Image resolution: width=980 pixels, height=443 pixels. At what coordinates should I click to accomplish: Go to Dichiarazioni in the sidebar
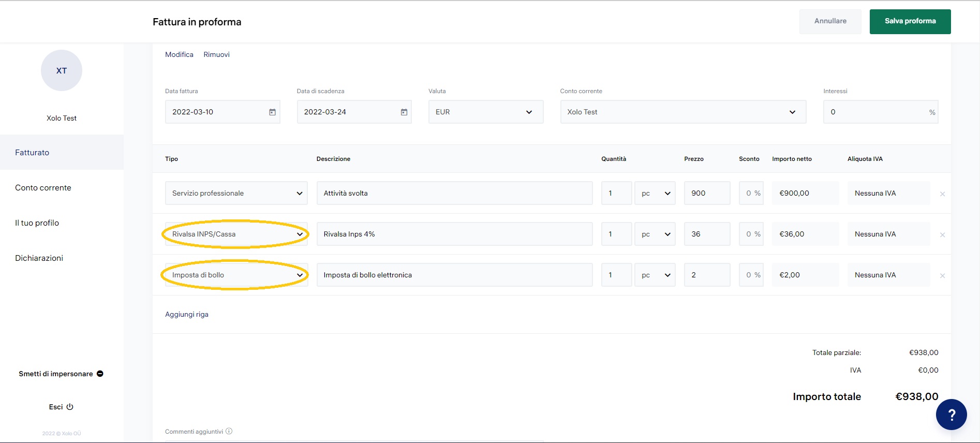39,258
